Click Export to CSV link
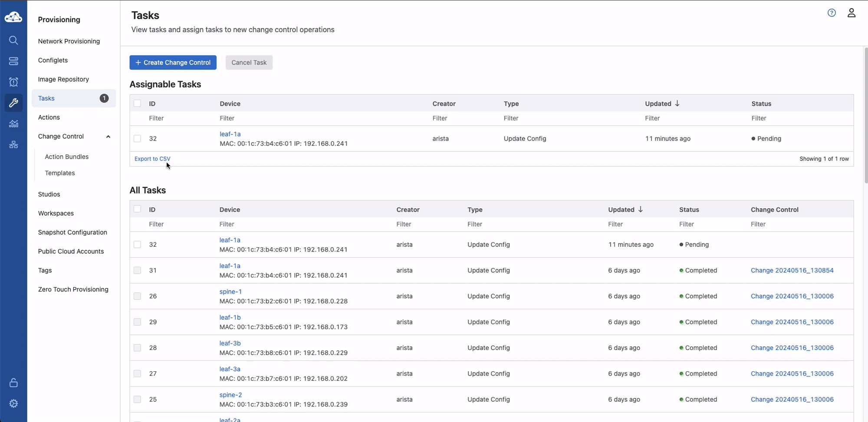This screenshot has height=422, width=868. coord(152,159)
